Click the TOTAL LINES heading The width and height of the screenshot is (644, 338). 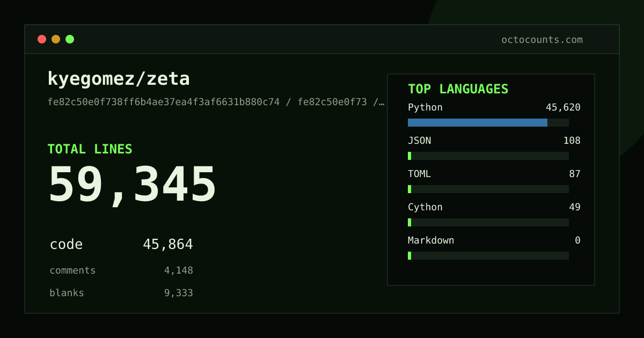pyautogui.click(x=90, y=149)
